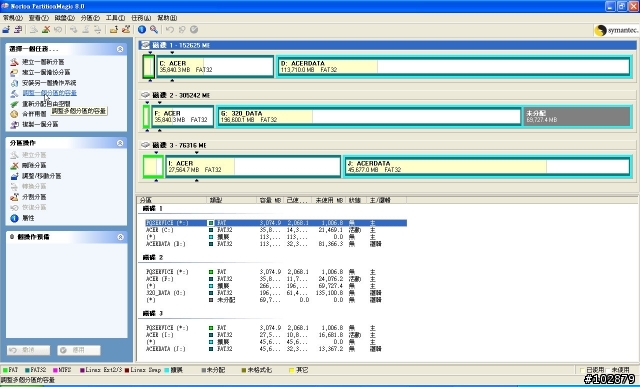Click the Disk 3 drive icon in header
Screen dimensions: 640x387
click(145, 145)
